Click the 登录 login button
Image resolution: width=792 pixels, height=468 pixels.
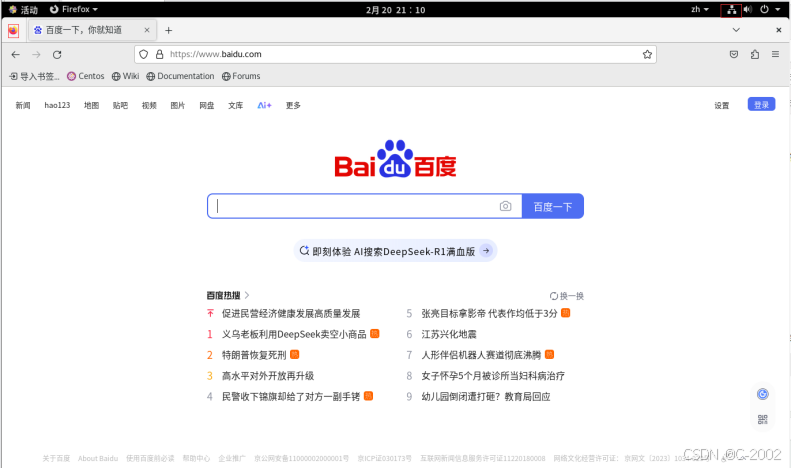761,105
